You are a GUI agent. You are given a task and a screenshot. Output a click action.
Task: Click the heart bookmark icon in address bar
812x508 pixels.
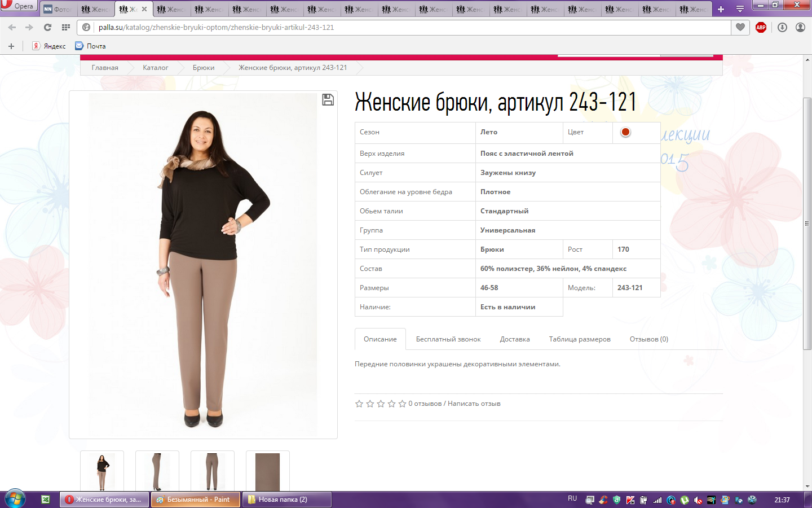click(740, 27)
